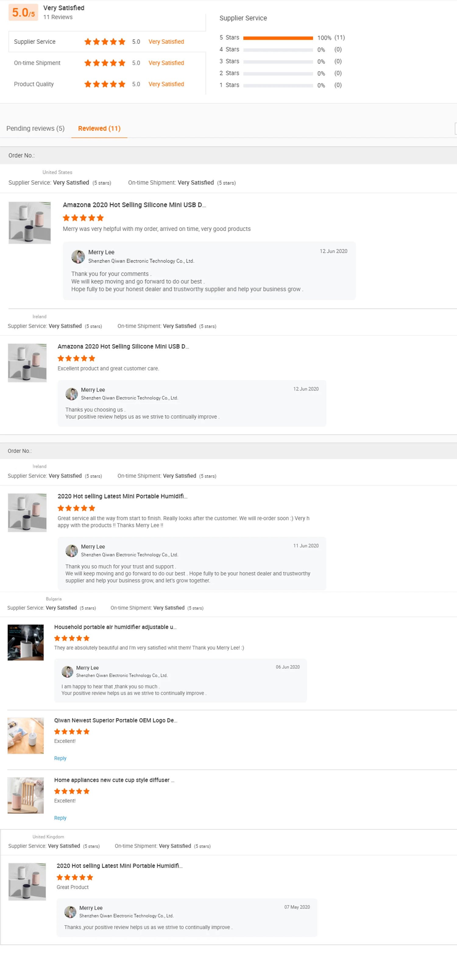This screenshot has height=980, width=457.
Task: Reply to the Qiwan Newest Superior Portable review
Action: [x=60, y=758]
